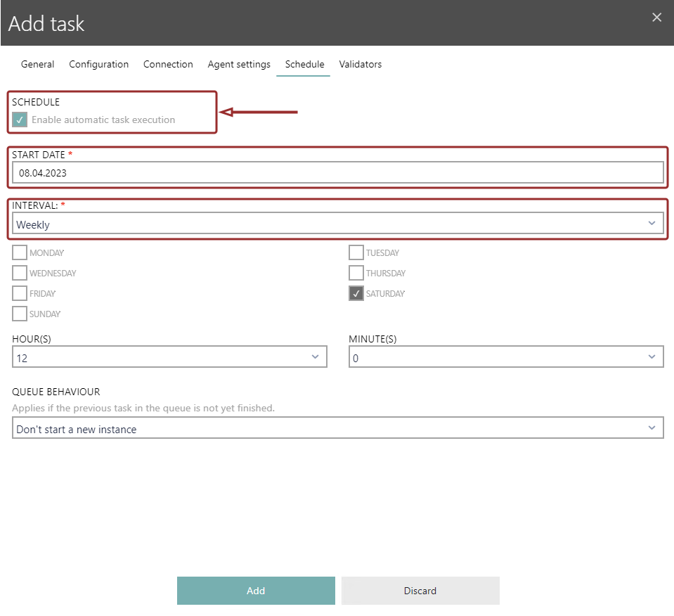The width and height of the screenshot is (674, 616).
Task: Tick the Thursday checkbox
Action: (x=356, y=273)
